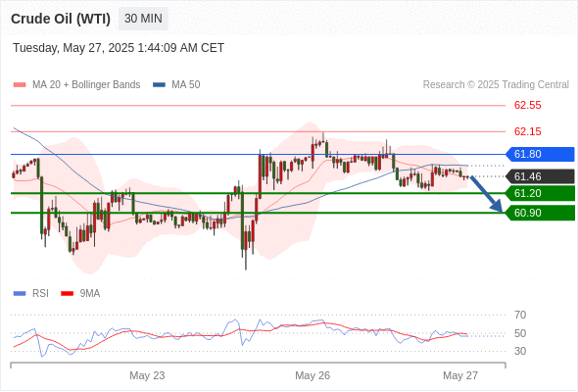This screenshot has height=392, width=578.
Task: Click the blue downward trend arrow
Action: [486, 194]
